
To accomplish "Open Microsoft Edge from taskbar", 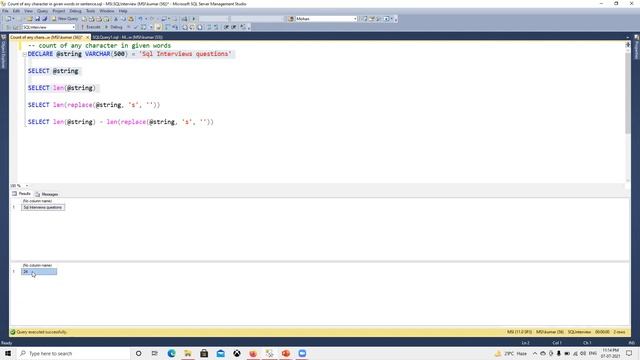I will tap(171, 353).
